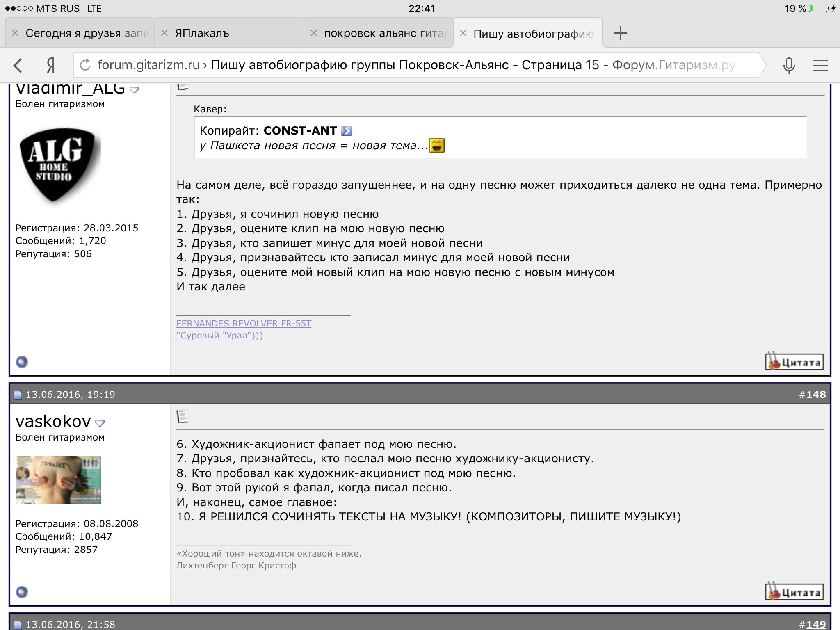Click the post icon beside 13.06.2016, 21:58
This screenshot has height=630, width=840.
point(18,625)
